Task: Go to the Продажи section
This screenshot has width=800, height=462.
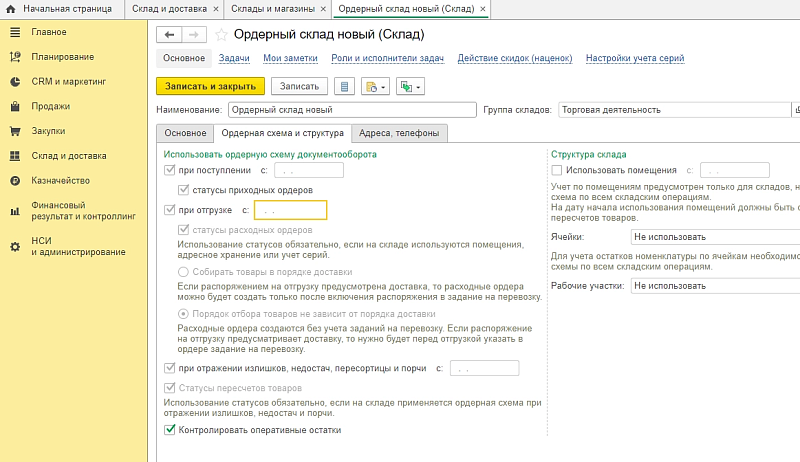Action: tap(50, 106)
